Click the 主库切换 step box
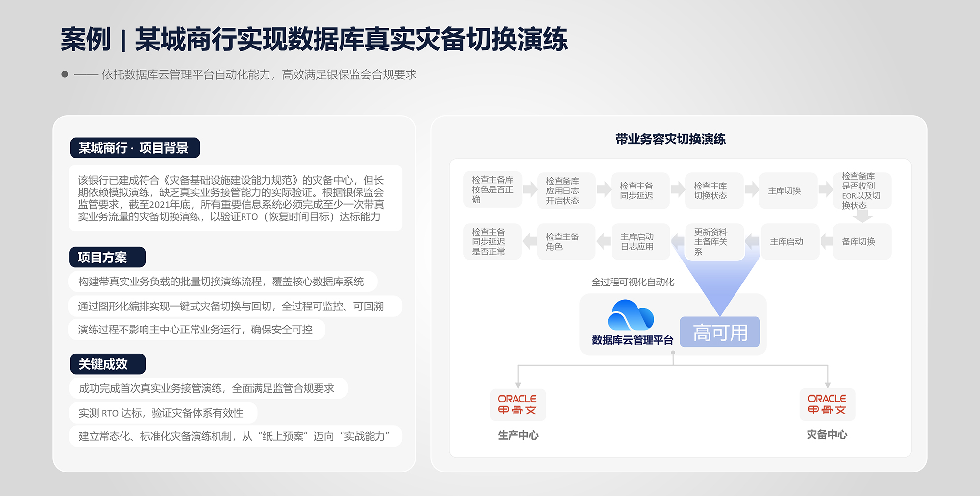The height and width of the screenshot is (496, 980). coord(787,190)
